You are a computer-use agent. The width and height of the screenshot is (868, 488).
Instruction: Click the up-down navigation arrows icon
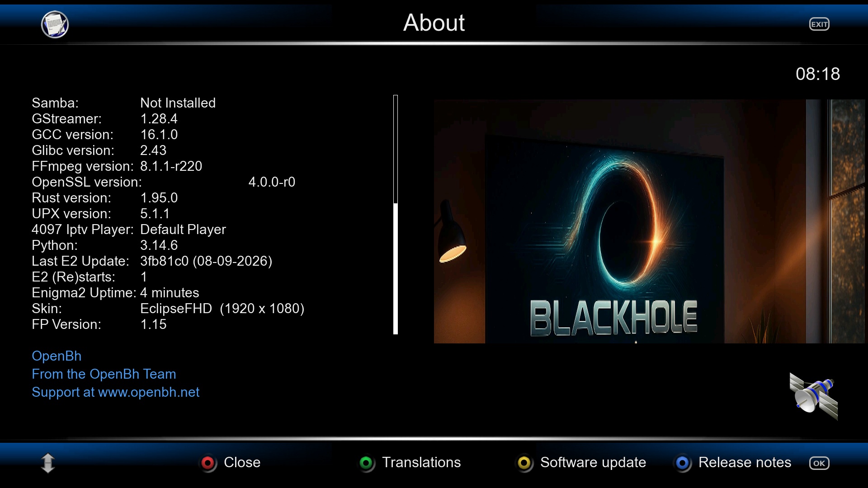[x=48, y=463]
